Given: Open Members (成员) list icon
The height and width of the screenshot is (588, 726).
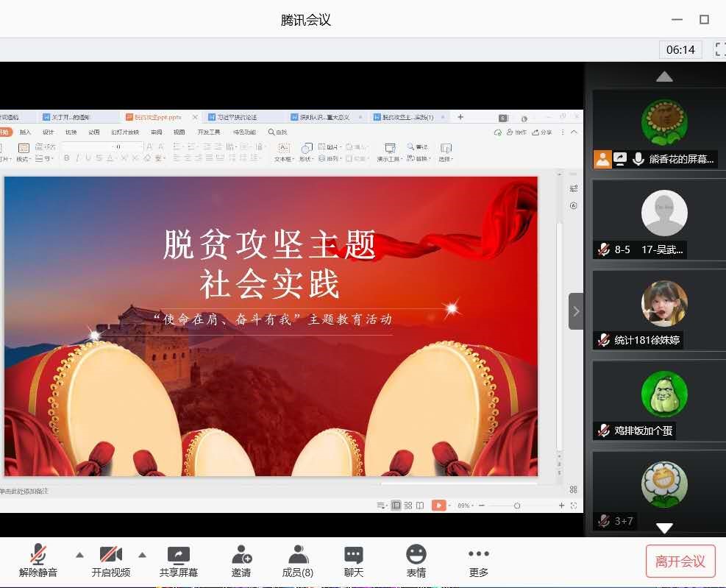Looking at the screenshot, I should tap(297, 555).
